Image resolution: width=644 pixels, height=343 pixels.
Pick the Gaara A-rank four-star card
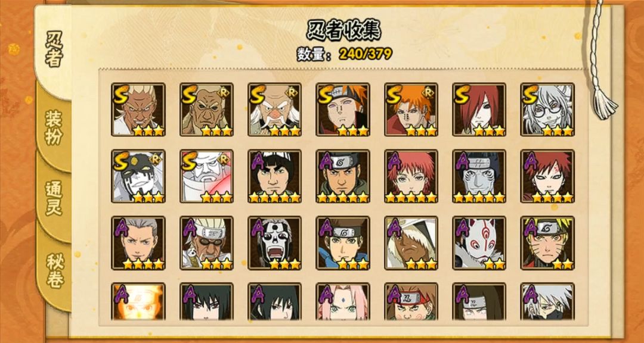click(547, 176)
